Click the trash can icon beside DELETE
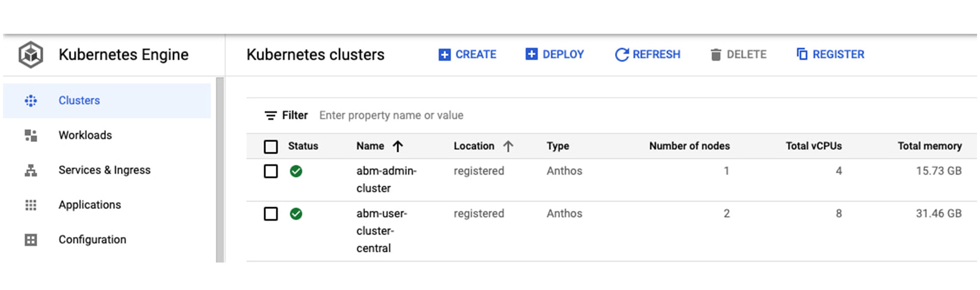This screenshot has width=980, height=290. [x=716, y=54]
